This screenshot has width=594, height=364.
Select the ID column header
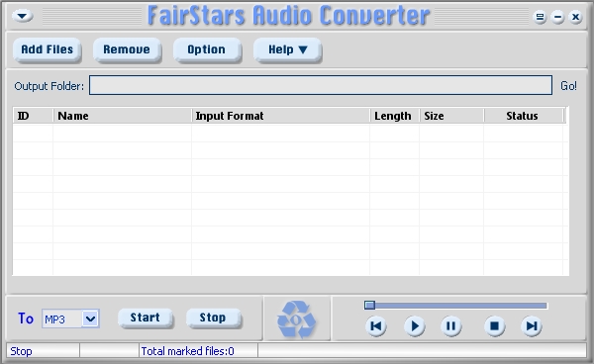point(33,116)
